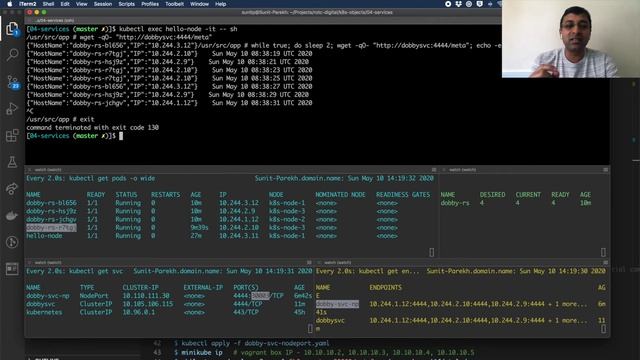Image resolution: width=640 pixels, height=360 pixels.
Task: Open the Toolbelt menu
Action: [175, 4]
